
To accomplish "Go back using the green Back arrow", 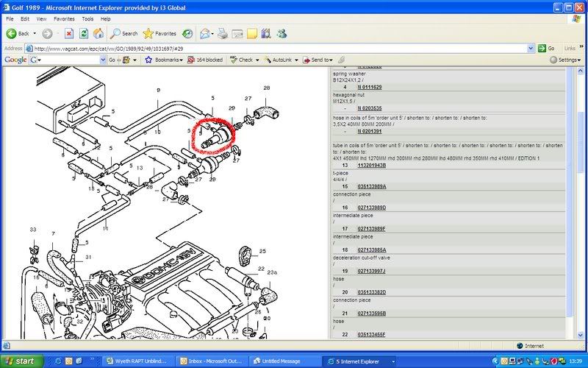I will click(x=18, y=33).
